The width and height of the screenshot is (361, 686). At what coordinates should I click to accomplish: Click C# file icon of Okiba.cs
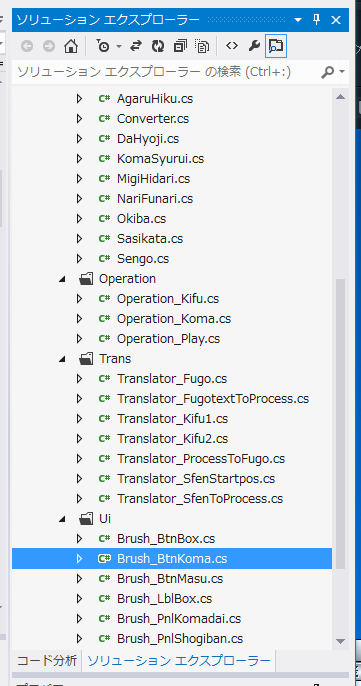click(104, 219)
